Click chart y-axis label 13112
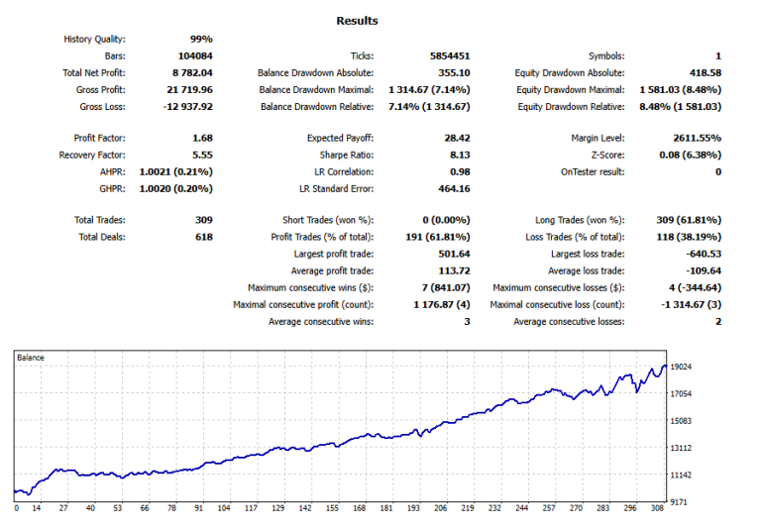The width and height of the screenshot is (761, 532). point(681,448)
